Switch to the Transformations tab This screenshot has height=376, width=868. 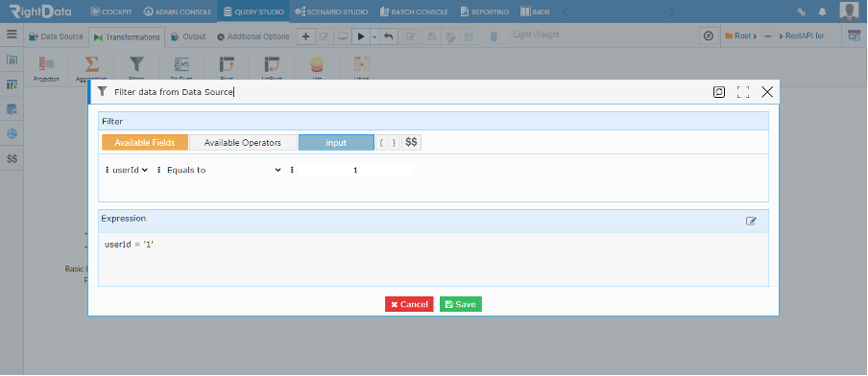pyautogui.click(x=127, y=37)
